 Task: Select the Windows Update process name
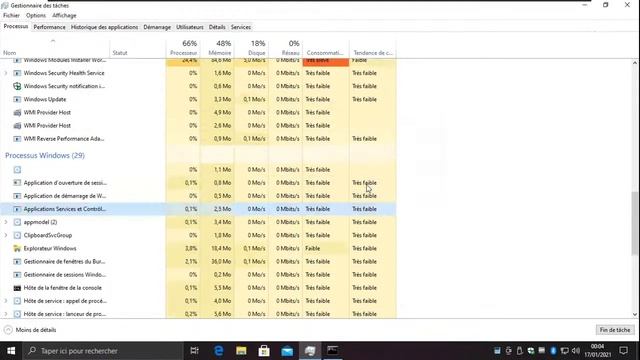45,99
